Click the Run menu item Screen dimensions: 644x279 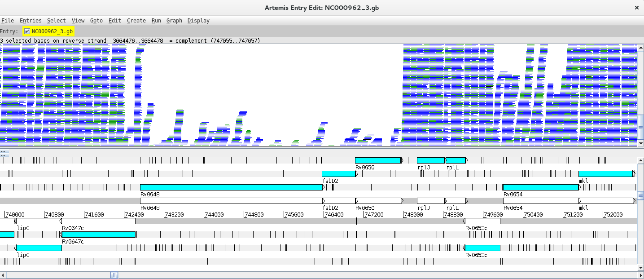[156, 21]
